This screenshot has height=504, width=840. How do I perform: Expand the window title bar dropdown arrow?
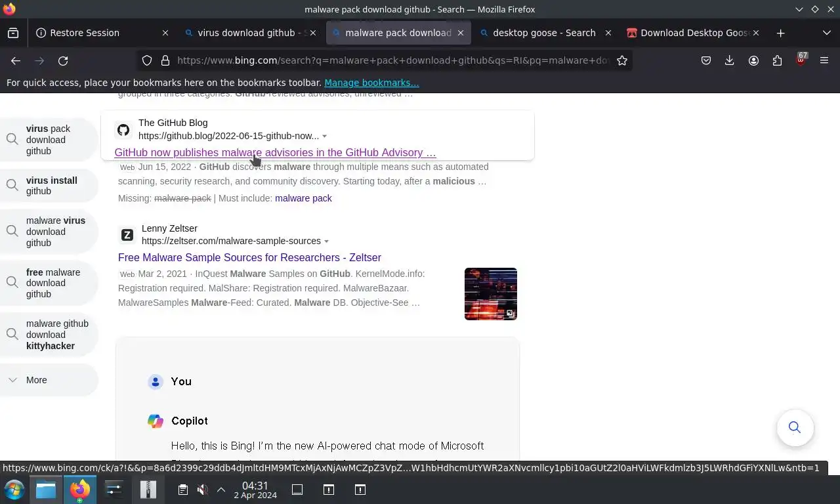point(799,9)
